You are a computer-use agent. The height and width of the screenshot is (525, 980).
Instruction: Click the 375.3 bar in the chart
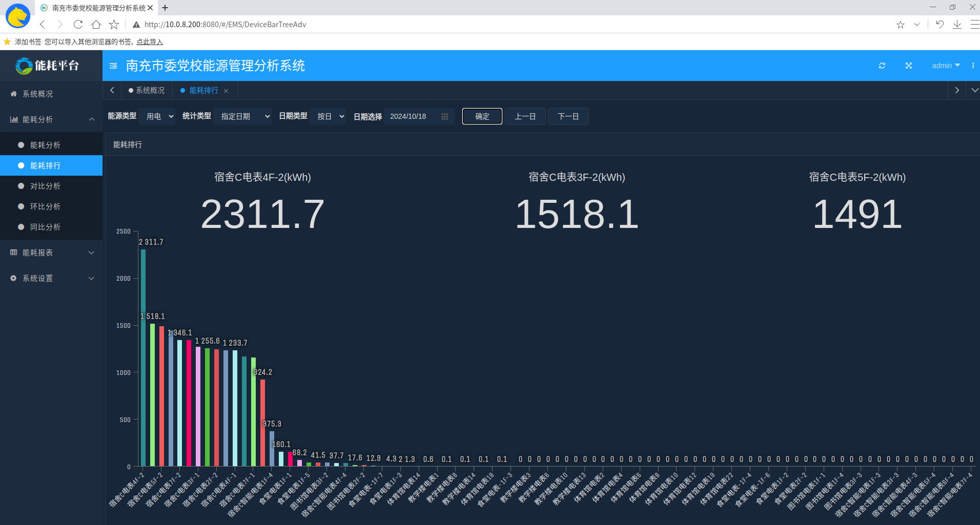pyautogui.click(x=272, y=449)
